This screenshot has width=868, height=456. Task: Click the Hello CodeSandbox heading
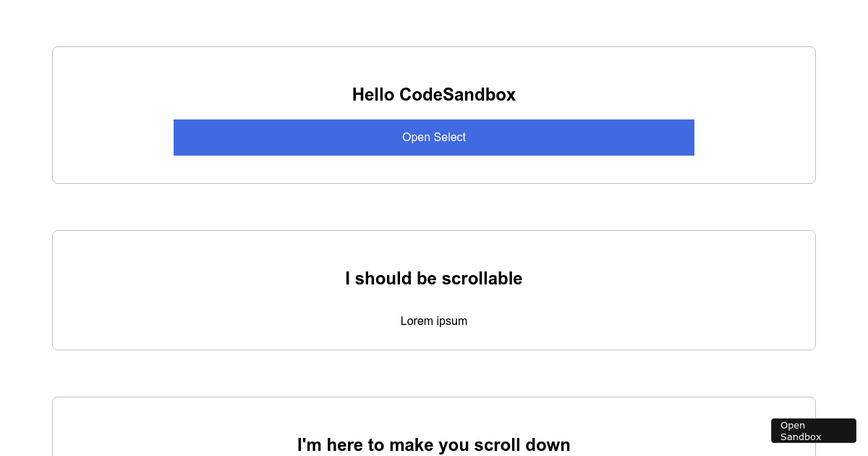point(434,95)
